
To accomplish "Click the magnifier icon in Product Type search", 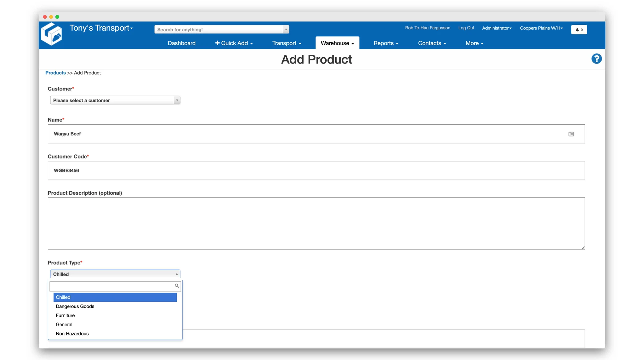I will pos(176,286).
